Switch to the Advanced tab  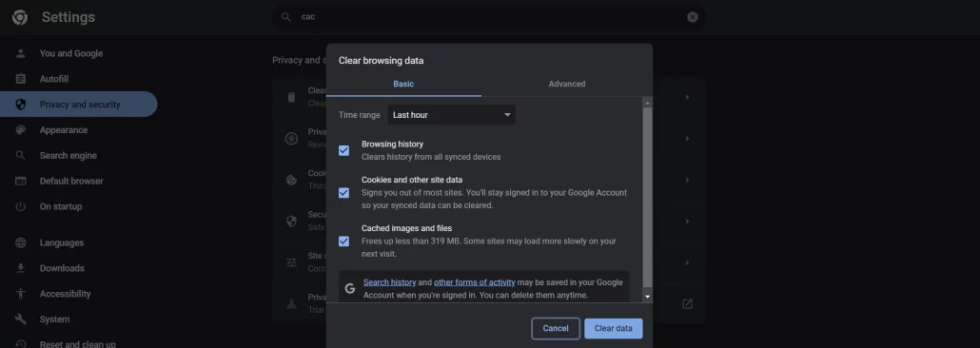click(567, 84)
